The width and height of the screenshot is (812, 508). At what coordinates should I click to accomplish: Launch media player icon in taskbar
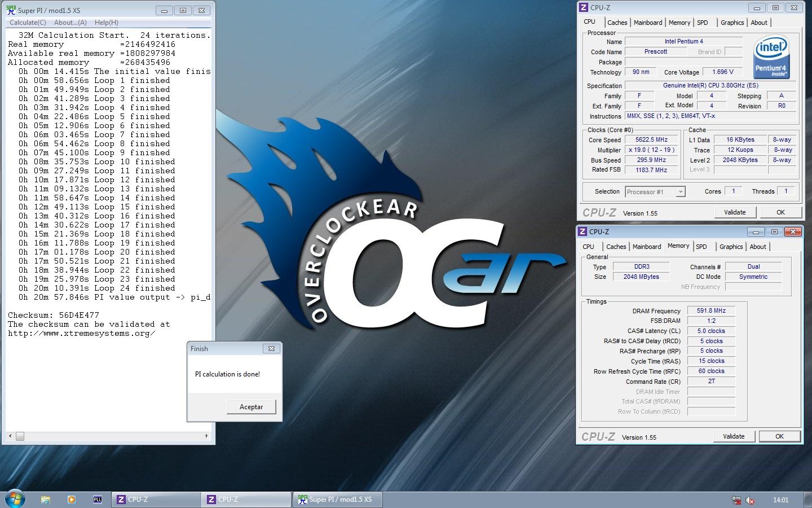click(71, 500)
